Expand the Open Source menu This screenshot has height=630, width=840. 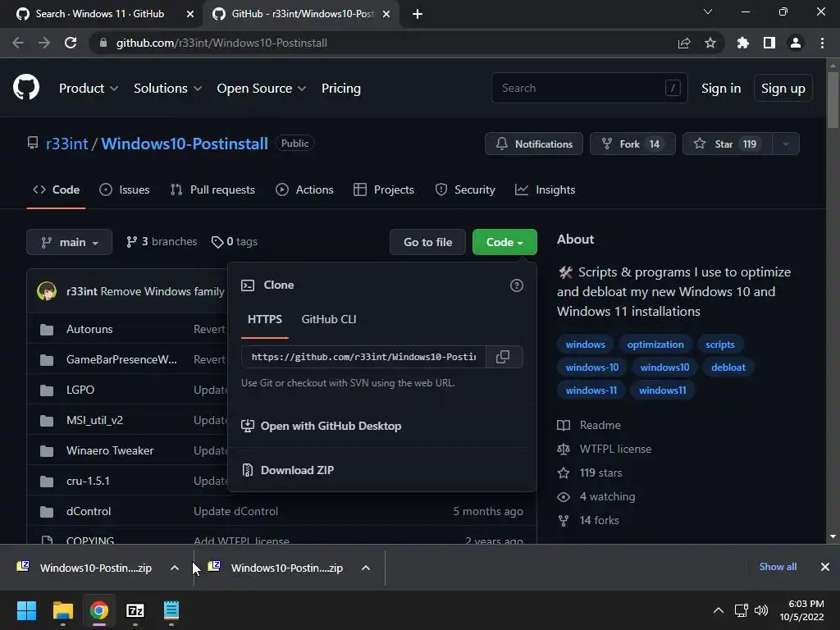tap(262, 89)
